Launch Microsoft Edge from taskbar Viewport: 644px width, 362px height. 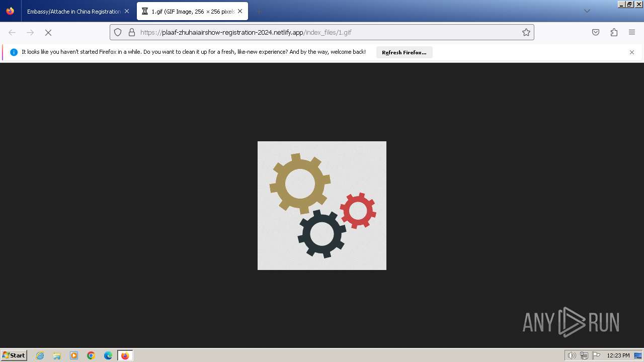(x=108, y=355)
